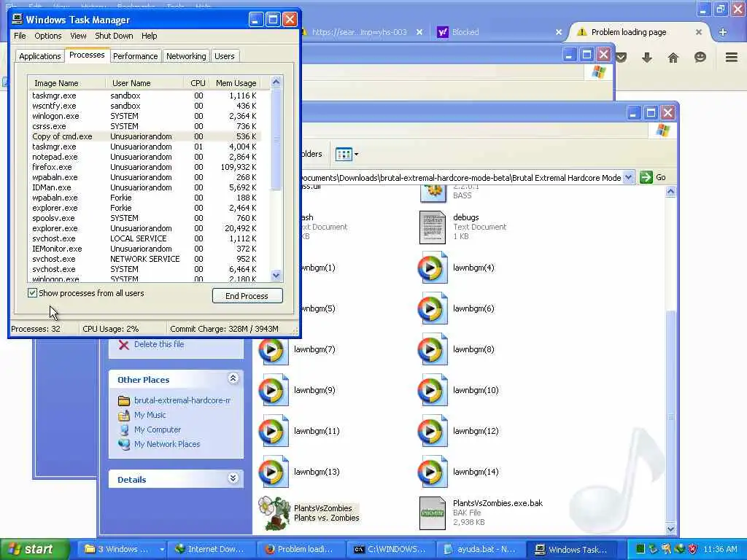Click the Pocket icon in Firefox toolbar

pyautogui.click(x=622, y=58)
